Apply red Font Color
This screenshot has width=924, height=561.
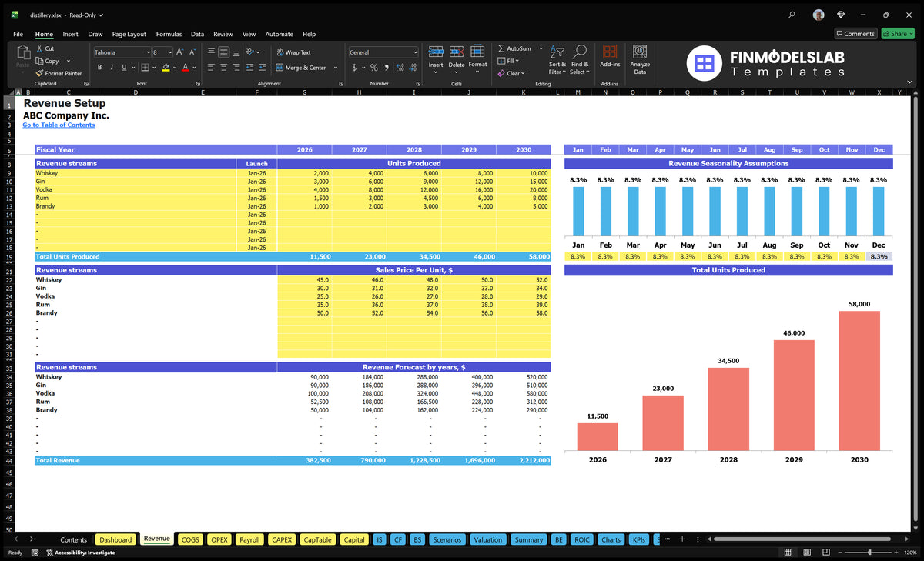185,68
